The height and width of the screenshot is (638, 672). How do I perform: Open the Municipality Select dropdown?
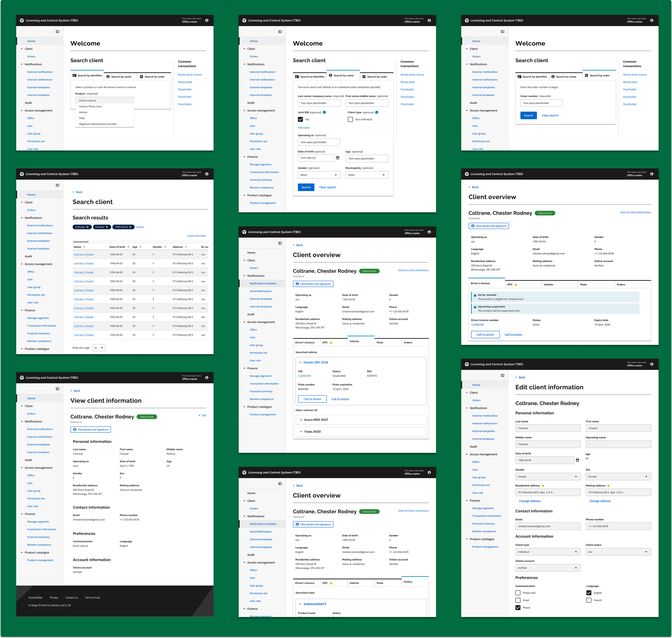367,175
